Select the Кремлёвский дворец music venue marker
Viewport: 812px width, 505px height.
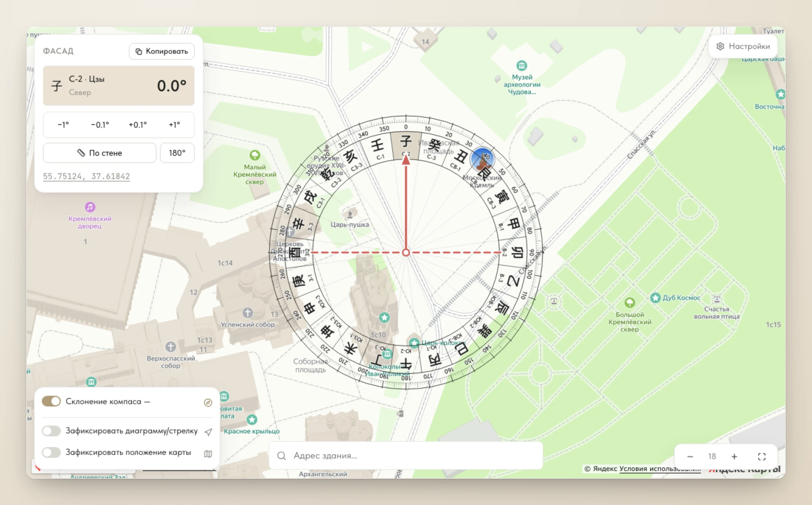coord(90,207)
